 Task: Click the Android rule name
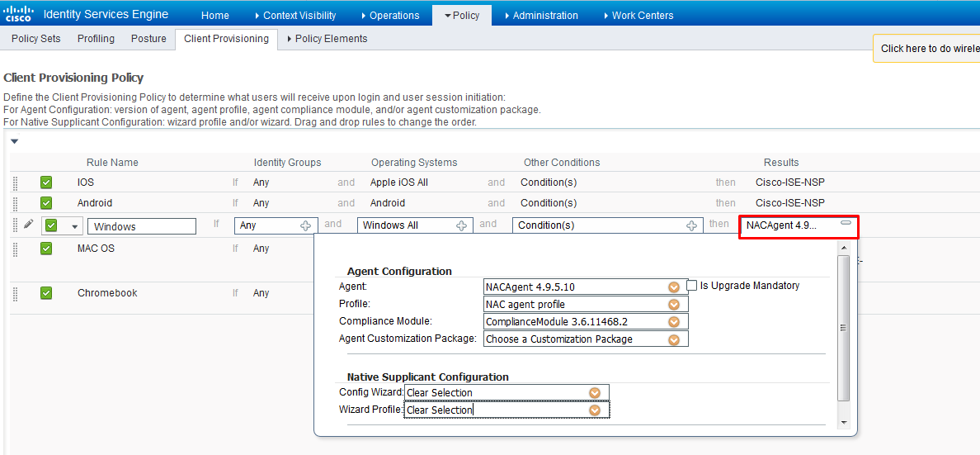pos(95,203)
